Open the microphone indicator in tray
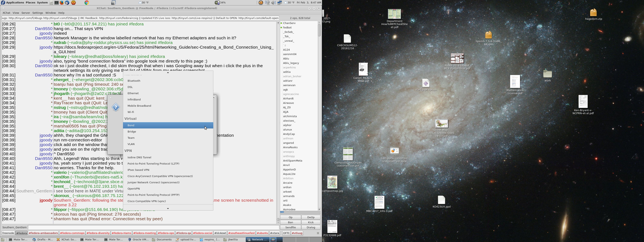644x242 pixels. (267, 2)
